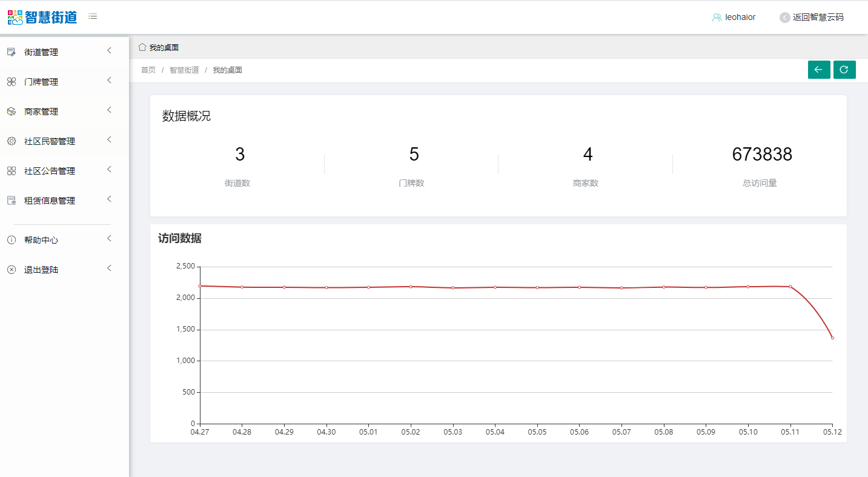Click the 门牌管理 four-circle icon
868x477 pixels.
click(x=11, y=82)
